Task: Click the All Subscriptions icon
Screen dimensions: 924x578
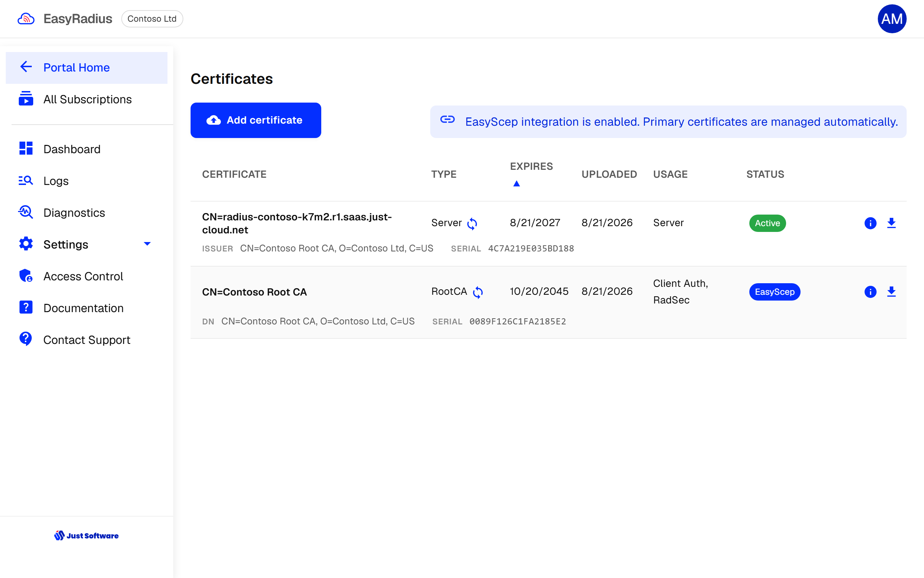Action: pos(26,99)
